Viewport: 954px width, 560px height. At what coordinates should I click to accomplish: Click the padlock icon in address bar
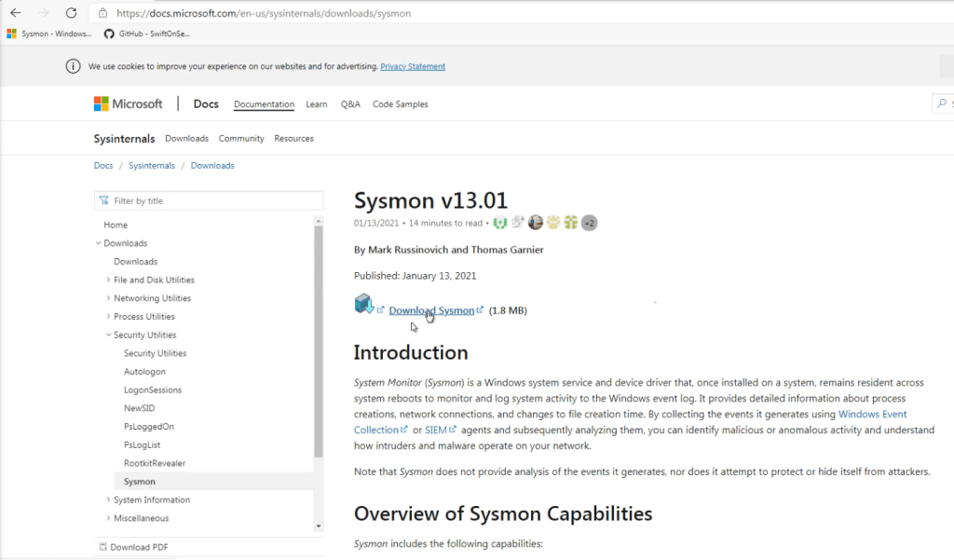coord(102,14)
